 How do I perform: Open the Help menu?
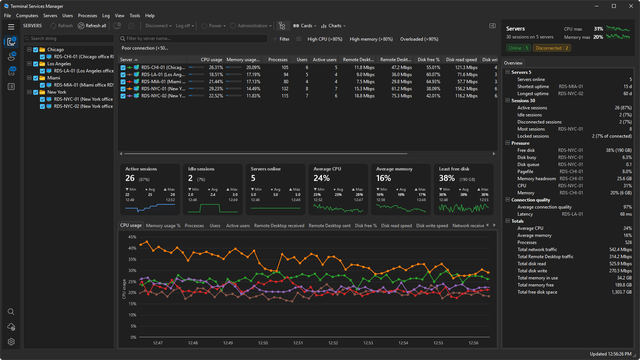tap(150, 16)
